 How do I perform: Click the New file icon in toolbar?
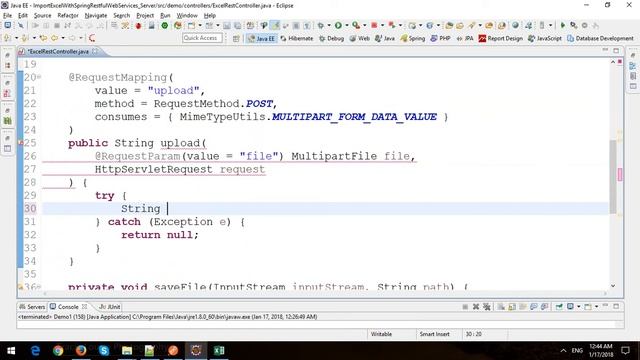pyautogui.click(x=191, y=25)
